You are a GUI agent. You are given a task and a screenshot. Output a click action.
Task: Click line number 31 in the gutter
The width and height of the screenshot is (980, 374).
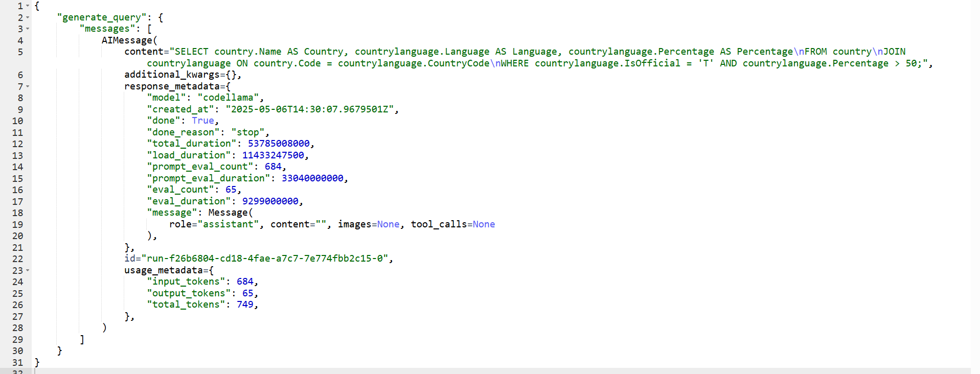(x=17, y=363)
